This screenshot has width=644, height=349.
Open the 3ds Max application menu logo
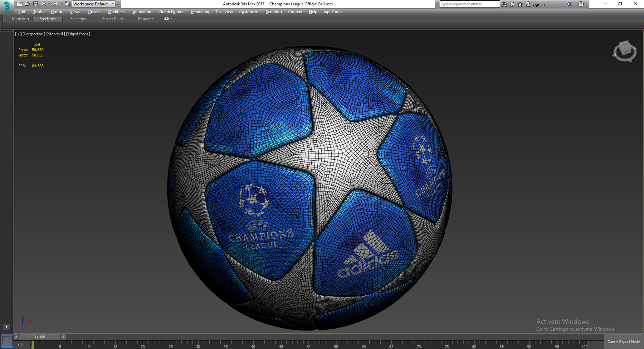tap(6, 6)
